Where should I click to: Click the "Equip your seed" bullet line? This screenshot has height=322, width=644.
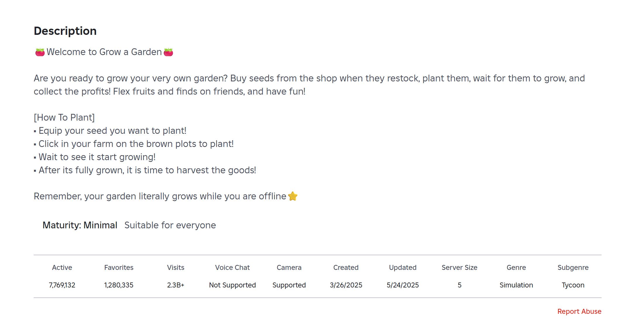112,131
